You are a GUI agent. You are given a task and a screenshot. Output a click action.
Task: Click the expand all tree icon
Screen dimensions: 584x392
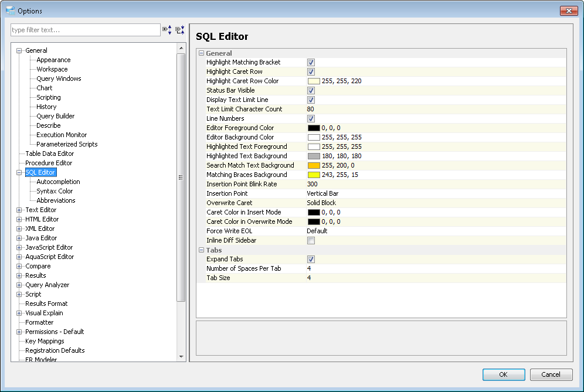point(167,30)
